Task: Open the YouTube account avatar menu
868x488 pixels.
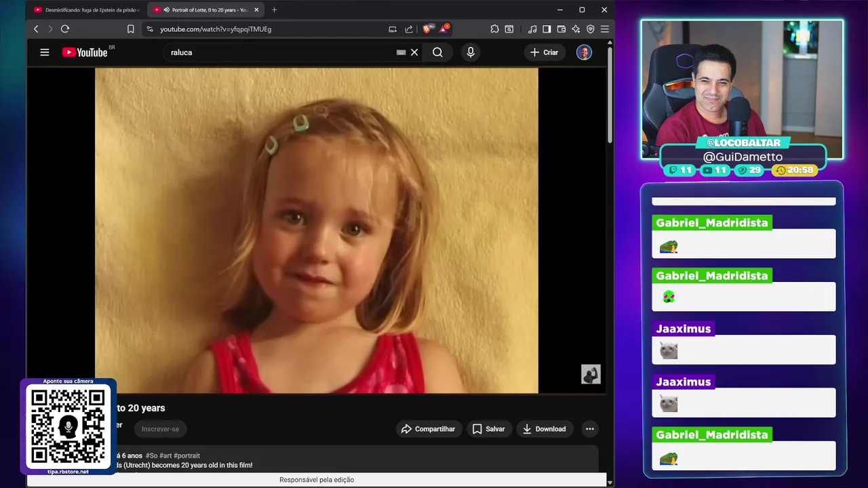Action: click(x=584, y=52)
